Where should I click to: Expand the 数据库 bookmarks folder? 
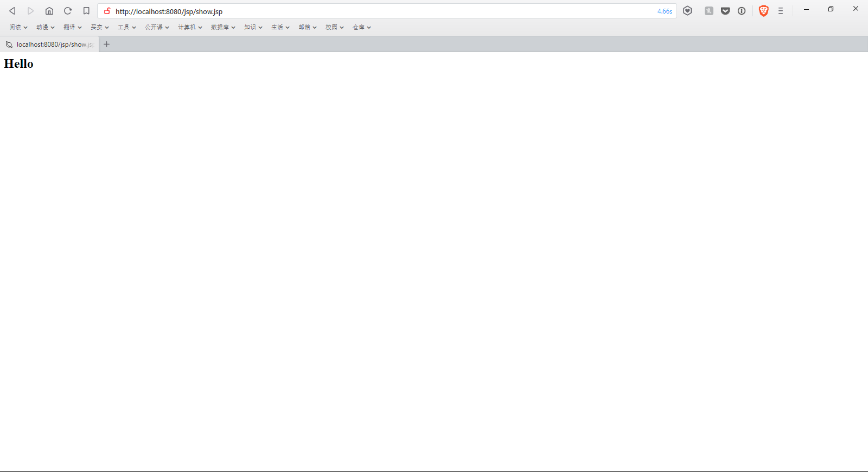point(223,27)
